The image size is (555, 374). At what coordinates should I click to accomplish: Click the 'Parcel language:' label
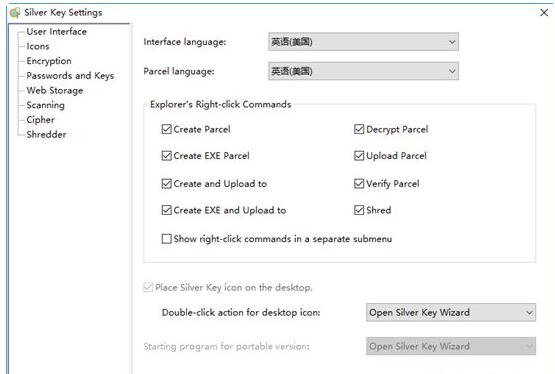pyautogui.click(x=179, y=71)
